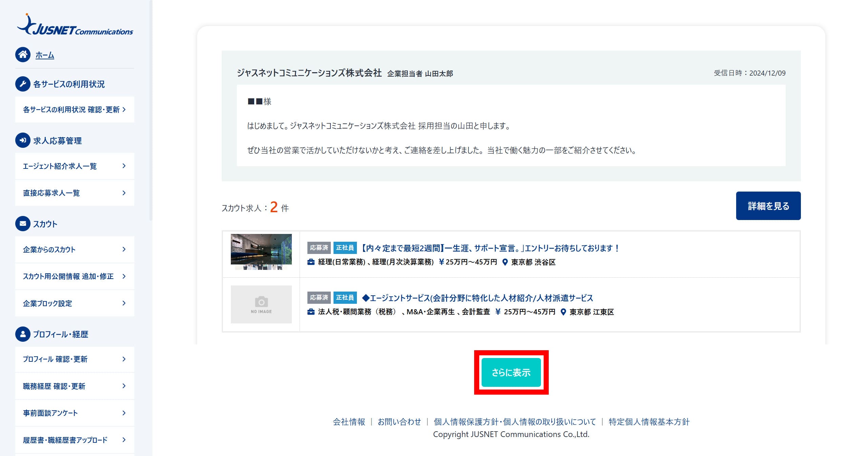Click the 会社情報 footer link

click(349, 422)
